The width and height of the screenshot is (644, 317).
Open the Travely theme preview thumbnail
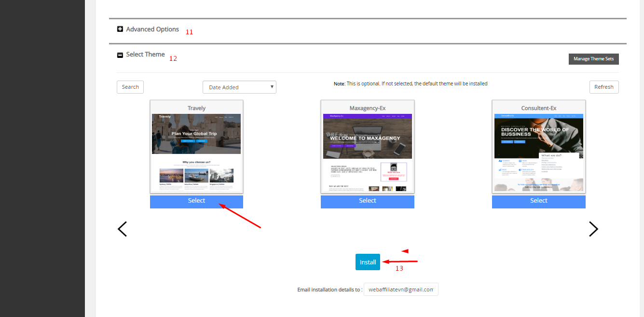[x=196, y=152]
